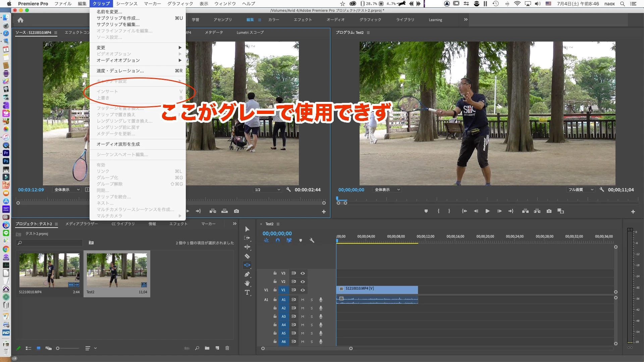This screenshot has width=644, height=362.
Task: Choose 速度・デュレーション from the Clip menu
Action: click(x=120, y=71)
